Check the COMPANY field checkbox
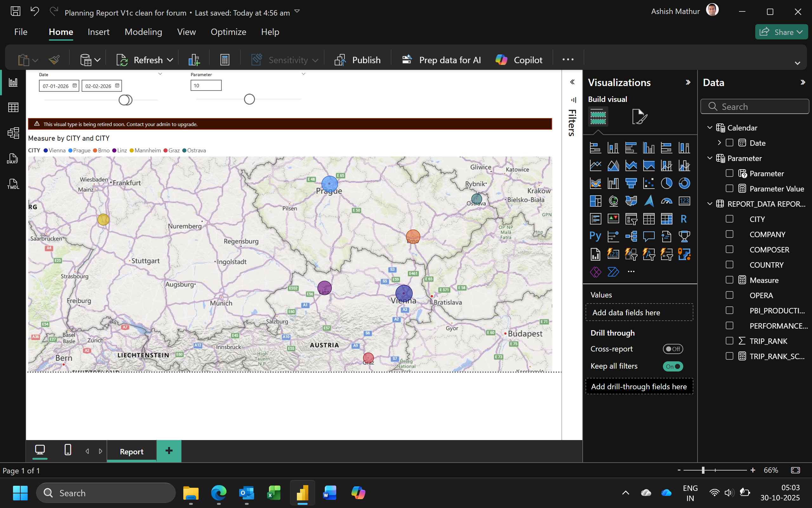 pyautogui.click(x=729, y=234)
